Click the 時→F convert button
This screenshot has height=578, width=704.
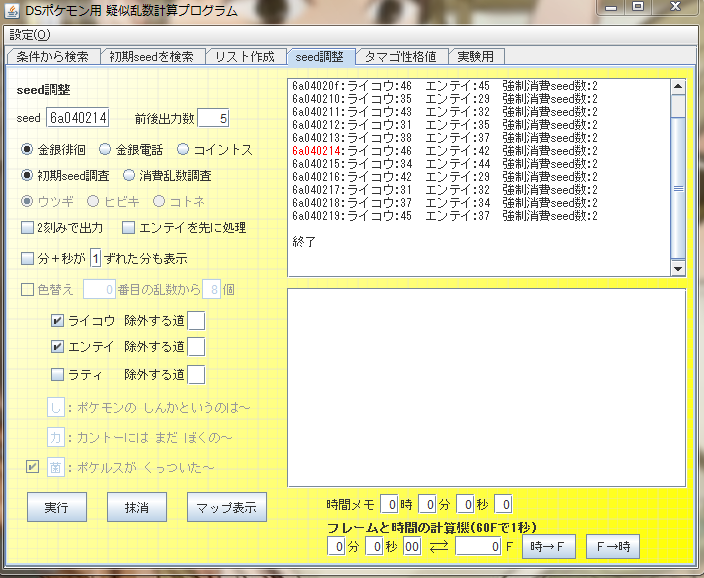tap(549, 547)
